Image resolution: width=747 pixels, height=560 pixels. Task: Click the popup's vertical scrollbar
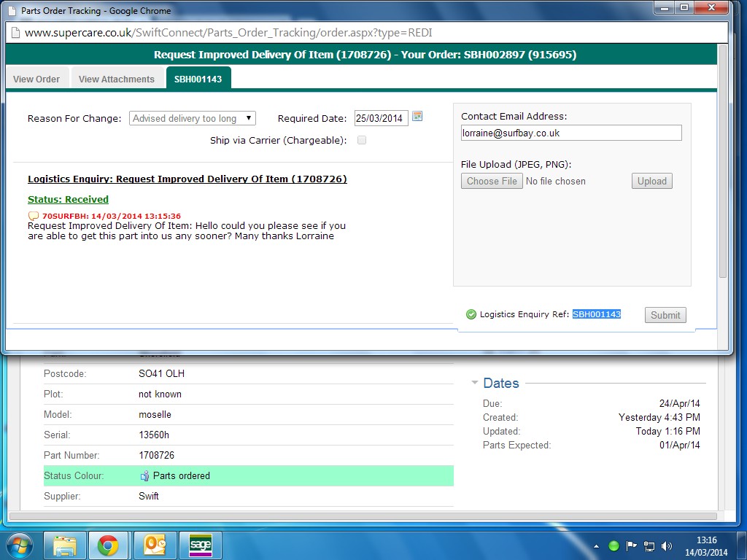tap(722, 162)
